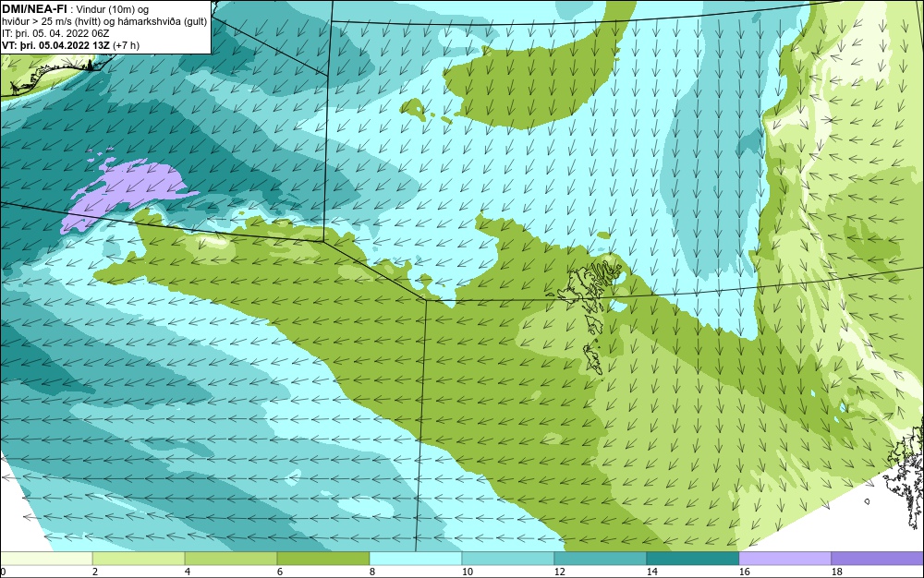Click the legend scale label '18'
This screenshot has width=924, height=578.
click(x=836, y=572)
